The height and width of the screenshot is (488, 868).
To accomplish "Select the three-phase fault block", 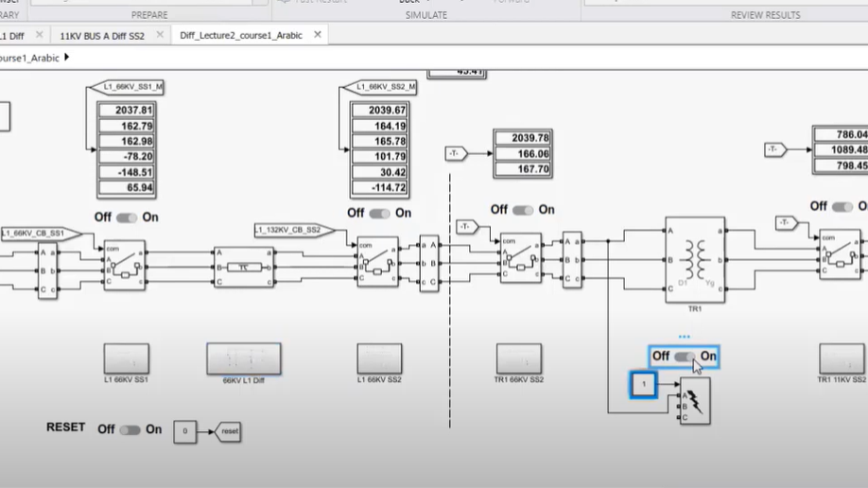I will click(x=695, y=401).
